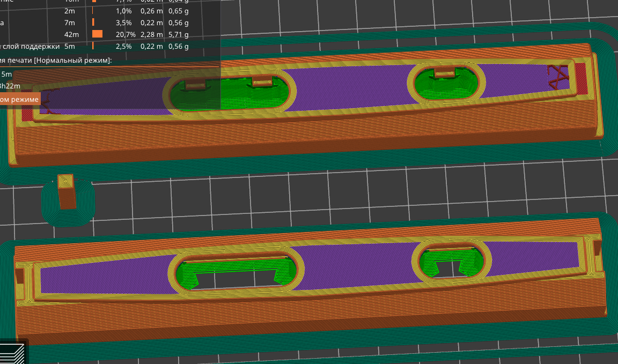Toggle the 'слой поддержки' legend row
This screenshot has width=618, height=364.
[x=94, y=46]
